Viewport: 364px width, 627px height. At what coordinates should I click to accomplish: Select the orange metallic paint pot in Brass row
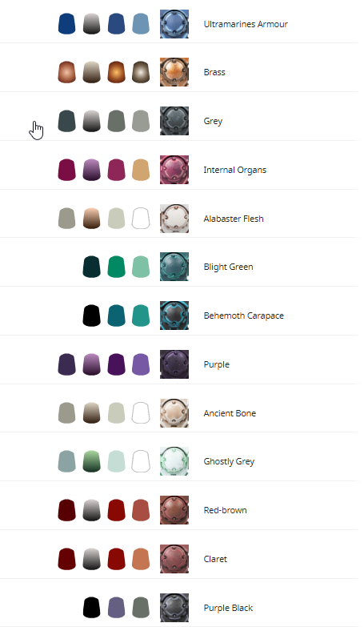point(116,72)
